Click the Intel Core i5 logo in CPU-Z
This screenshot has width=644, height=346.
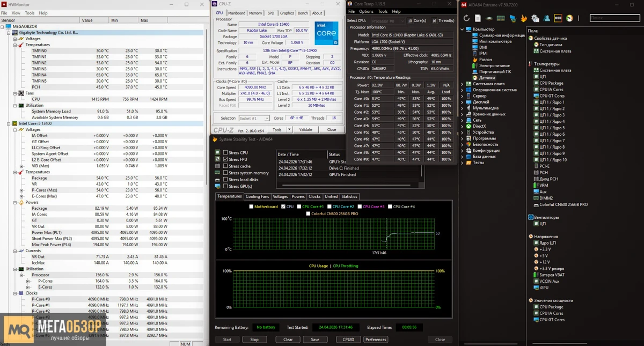pyautogui.click(x=326, y=33)
